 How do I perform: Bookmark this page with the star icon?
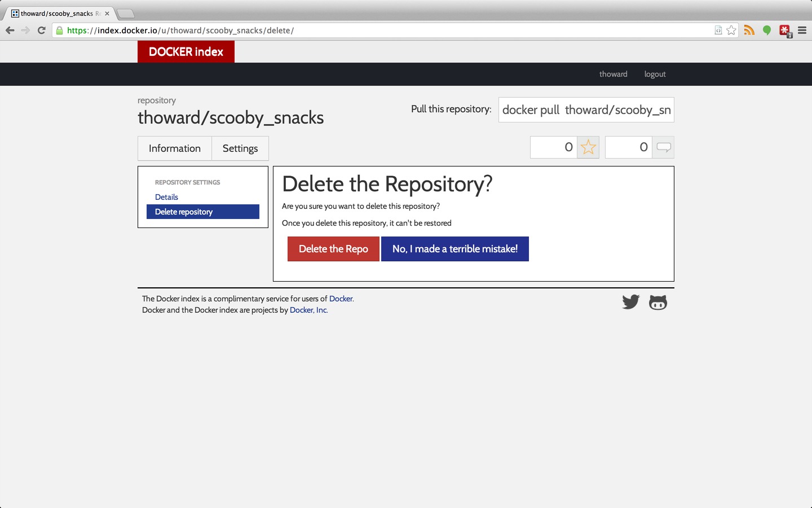click(x=731, y=30)
